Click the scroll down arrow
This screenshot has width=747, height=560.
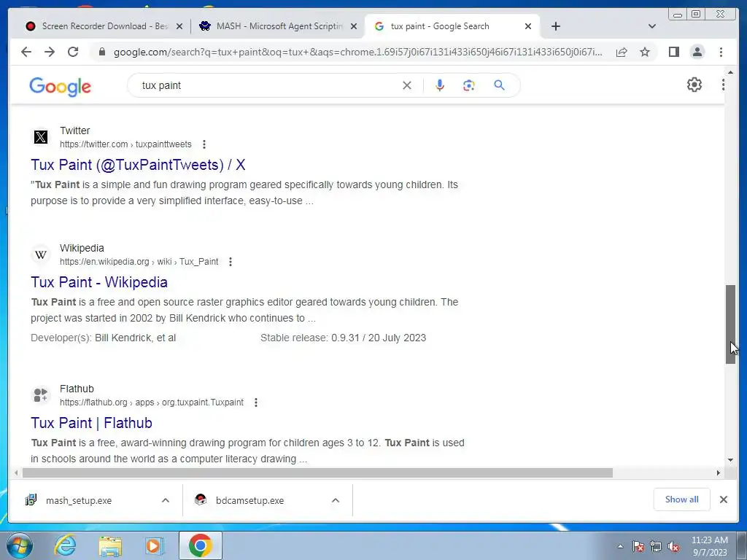[730, 460]
